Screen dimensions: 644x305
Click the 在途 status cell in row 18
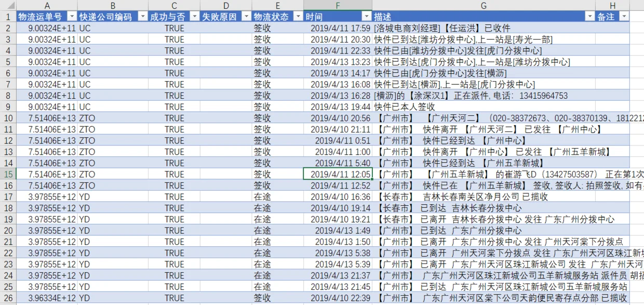[x=278, y=208]
